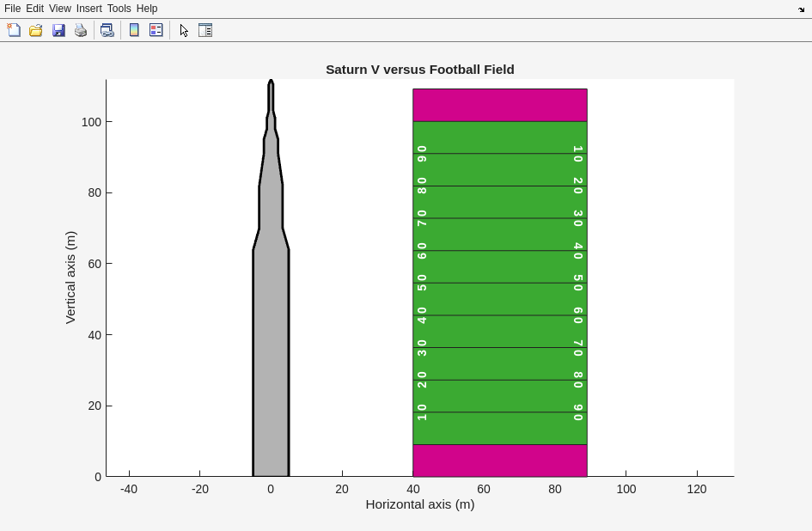The height and width of the screenshot is (531, 812).
Task: Expand the View menu
Action: coord(59,9)
